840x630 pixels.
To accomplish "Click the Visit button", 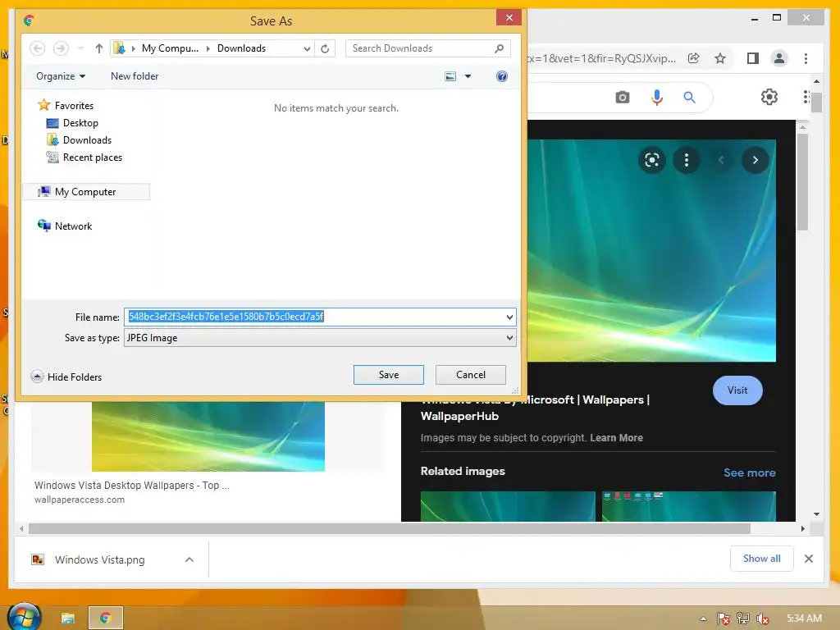I will [x=737, y=390].
